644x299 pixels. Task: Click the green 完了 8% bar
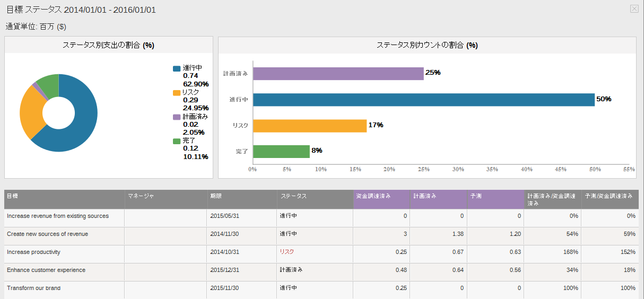[281, 152]
